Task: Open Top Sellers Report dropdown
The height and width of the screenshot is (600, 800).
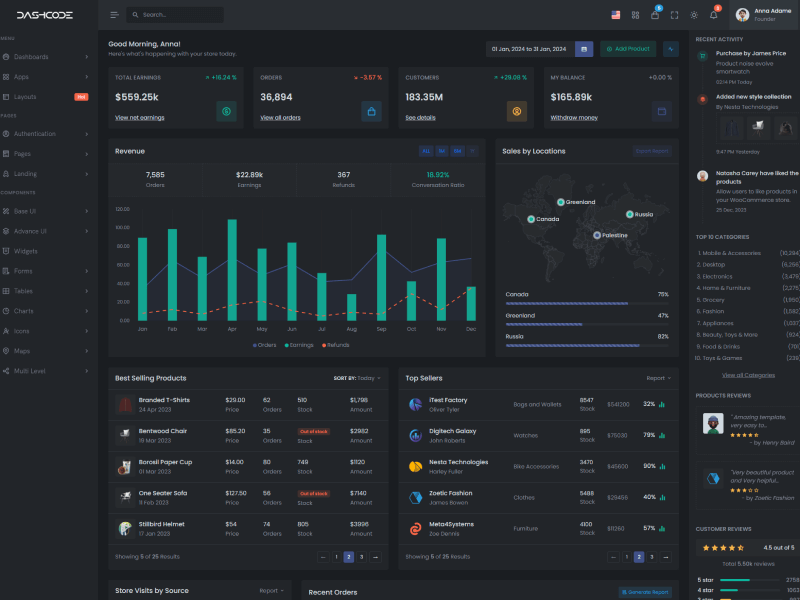Action: click(658, 378)
